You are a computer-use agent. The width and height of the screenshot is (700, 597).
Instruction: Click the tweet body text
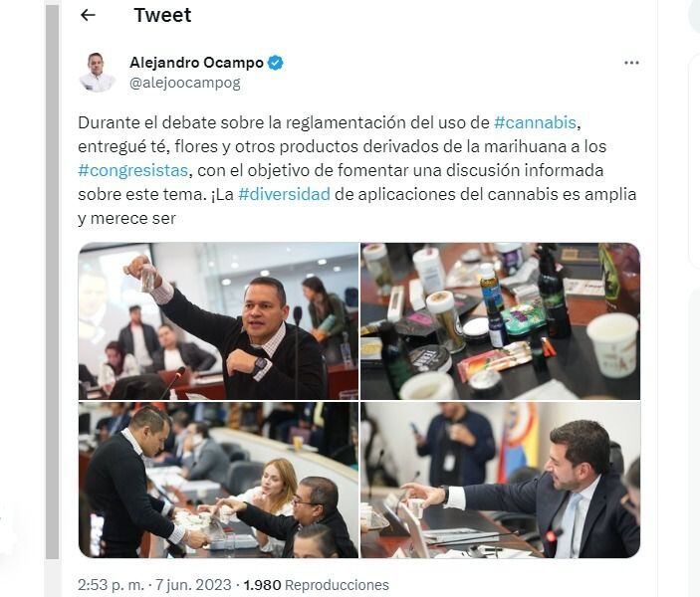357,170
